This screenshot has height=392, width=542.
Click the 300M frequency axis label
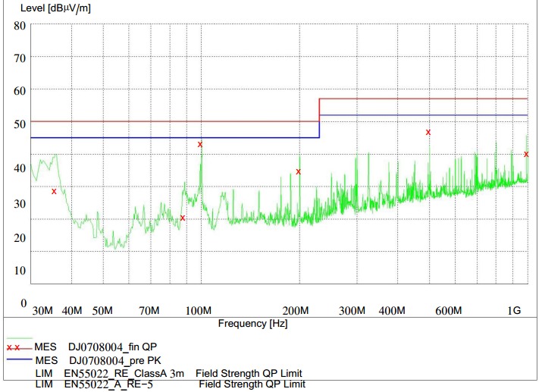351,310
